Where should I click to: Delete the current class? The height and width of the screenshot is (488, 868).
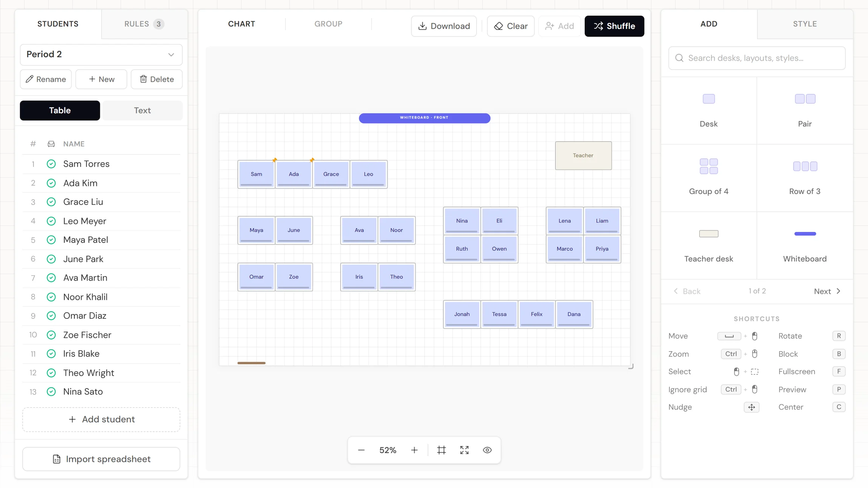(157, 79)
